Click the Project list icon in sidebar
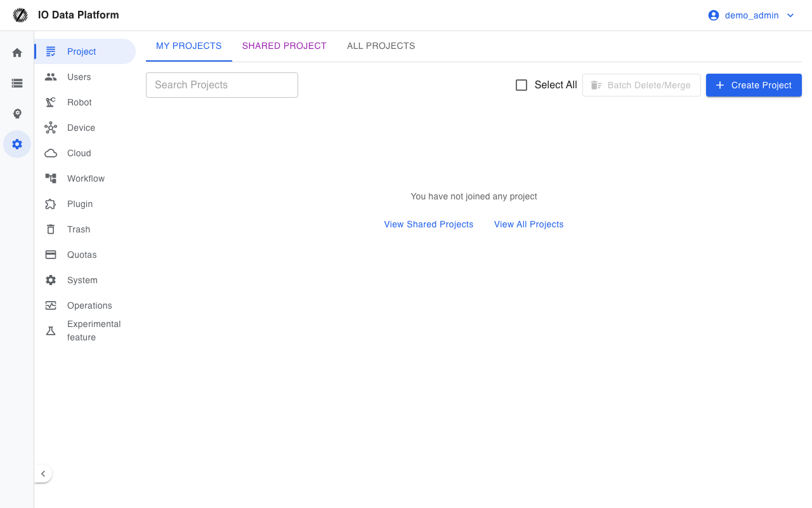Screen dimensions: 812x508 coord(51,51)
